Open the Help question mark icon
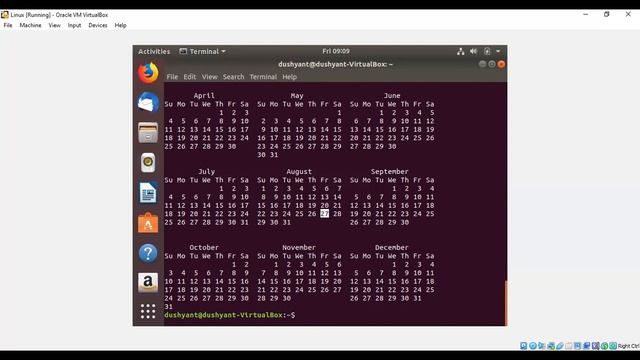This screenshot has width=640, height=360. point(148,253)
